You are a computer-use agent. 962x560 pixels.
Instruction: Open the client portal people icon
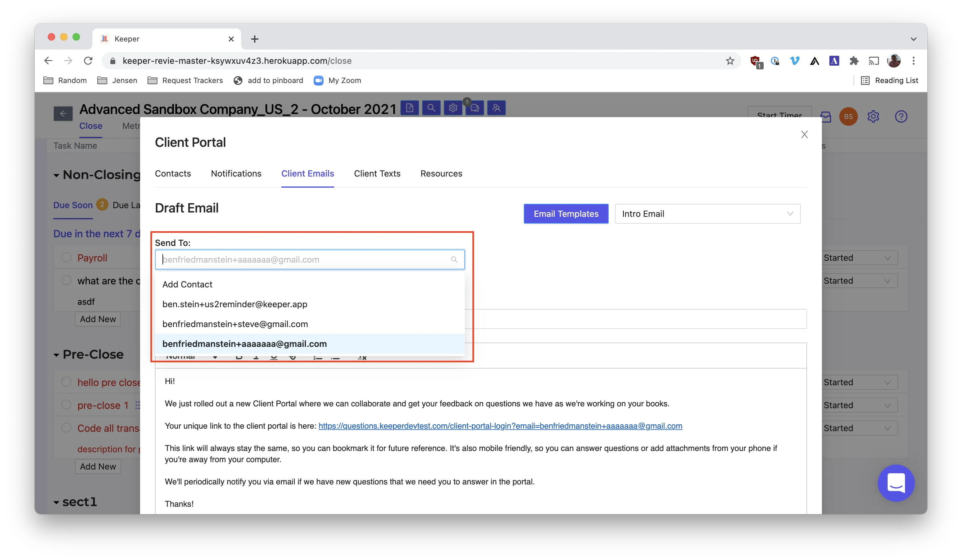coord(496,108)
